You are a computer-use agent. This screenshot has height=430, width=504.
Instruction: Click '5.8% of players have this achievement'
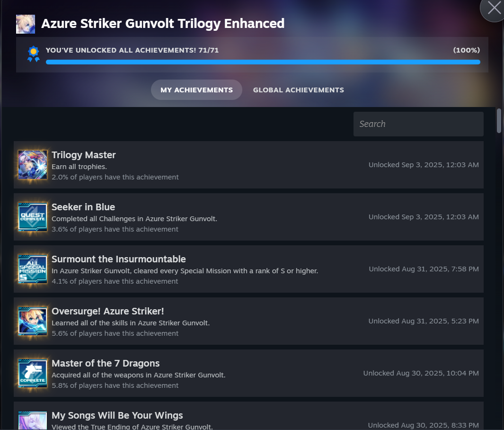coord(115,385)
